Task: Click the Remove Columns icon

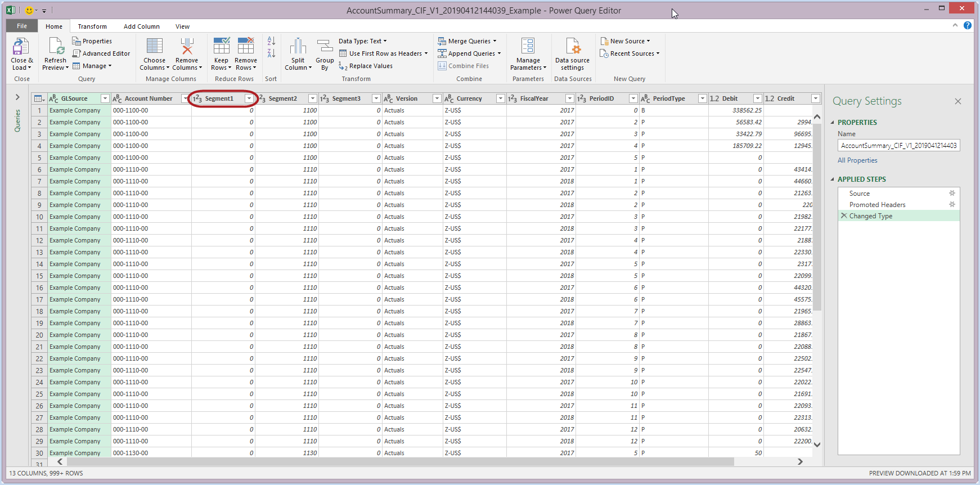Action: click(187, 46)
